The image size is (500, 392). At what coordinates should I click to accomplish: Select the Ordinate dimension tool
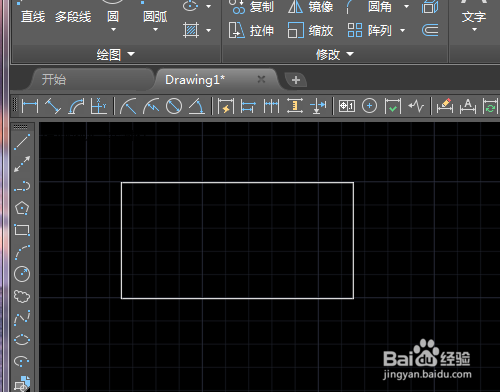[x=99, y=106]
